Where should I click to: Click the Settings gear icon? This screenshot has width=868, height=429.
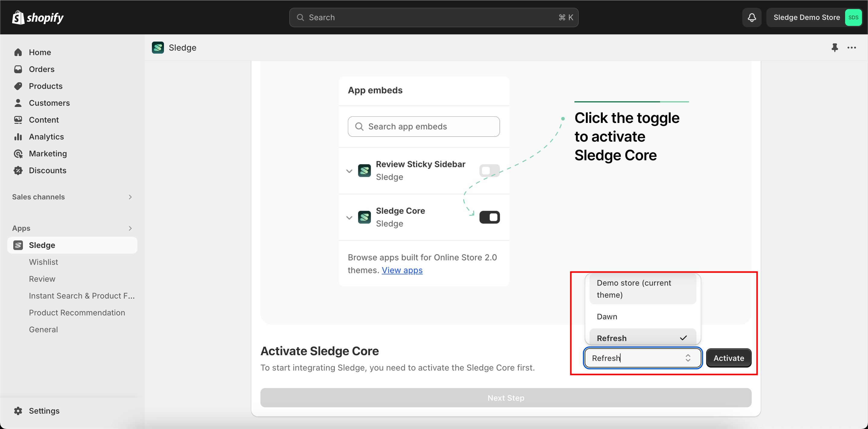click(x=18, y=411)
